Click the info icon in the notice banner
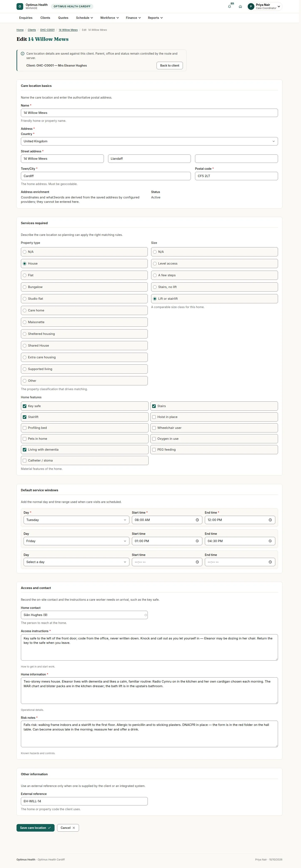The height and width of the screenshot is (868, 301). [x=23, y=54]
